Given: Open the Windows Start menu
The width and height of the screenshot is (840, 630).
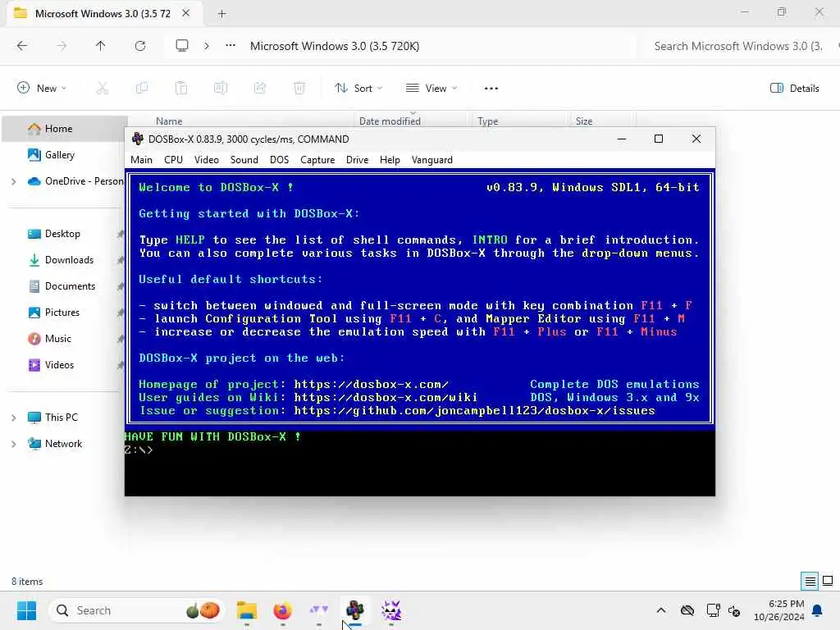Looking at the screenshot, I should tap(26, 610).
